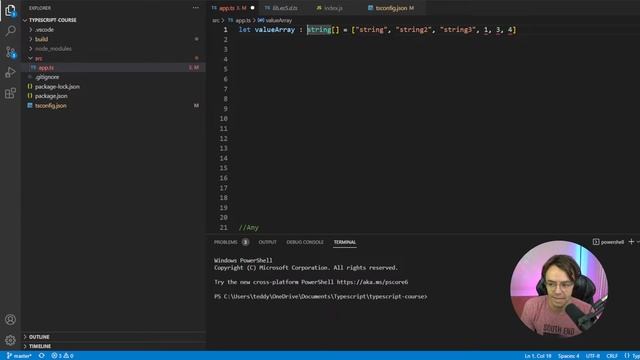640x360 pixels.
Task: Click the Spaces: 4 indentation indicator
Action: [x=568, y=356]
